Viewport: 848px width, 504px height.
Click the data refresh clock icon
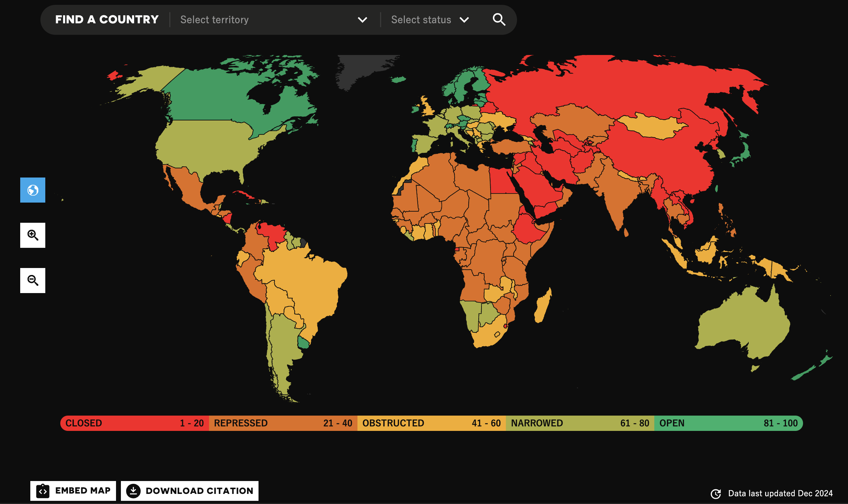[716, 494]
